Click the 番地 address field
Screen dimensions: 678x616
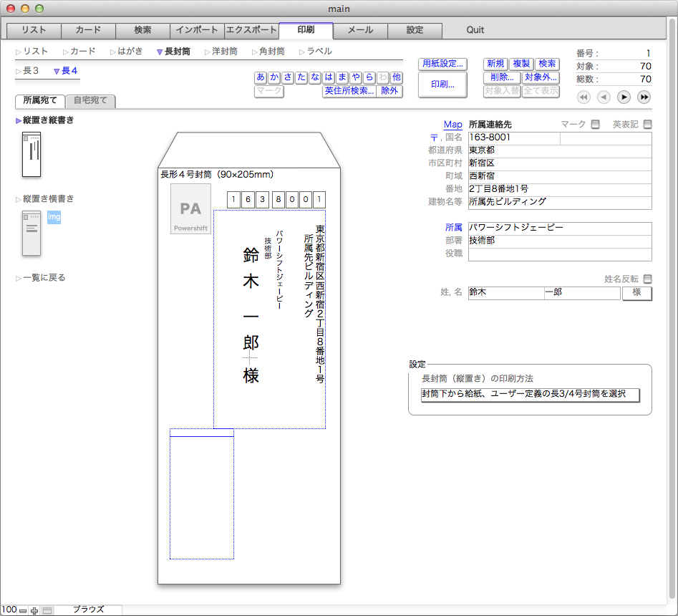[558, 189]
